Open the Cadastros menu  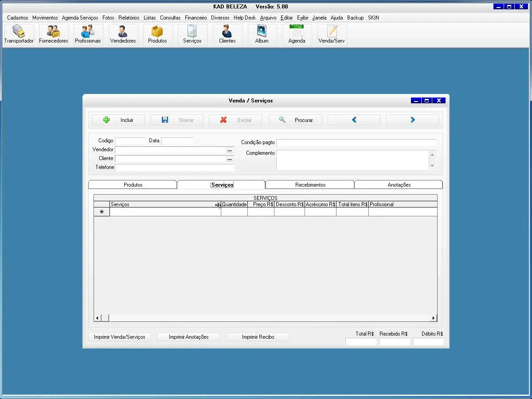18,18
